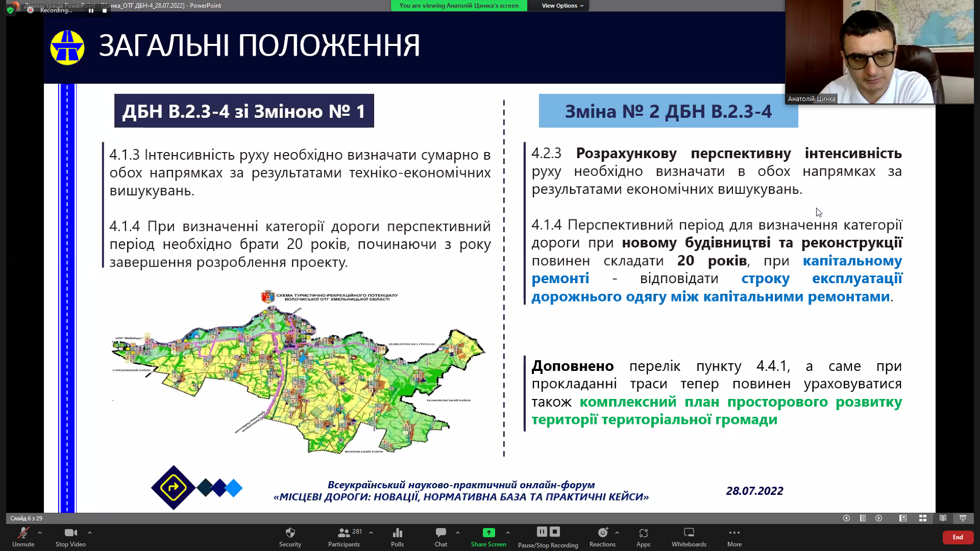Expand video options arrow beside Stop Video
This screenshot has height=551, width=980.
click(90, 533)
